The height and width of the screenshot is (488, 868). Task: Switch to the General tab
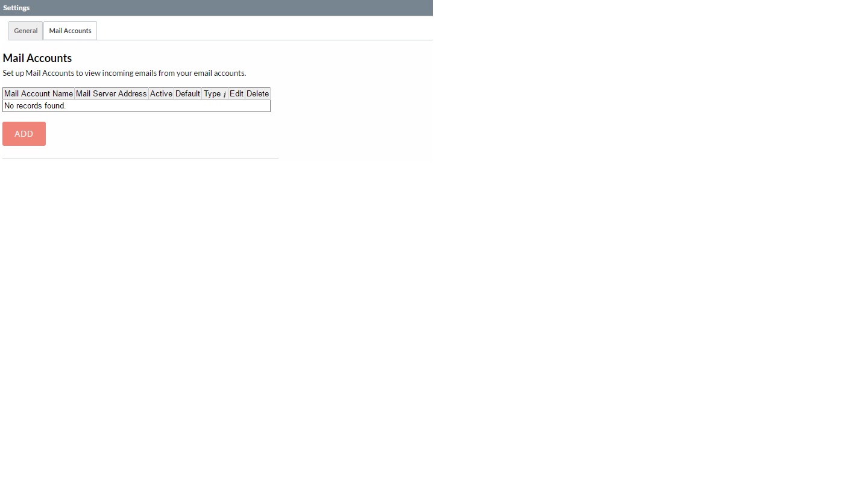tap(26, 31)
